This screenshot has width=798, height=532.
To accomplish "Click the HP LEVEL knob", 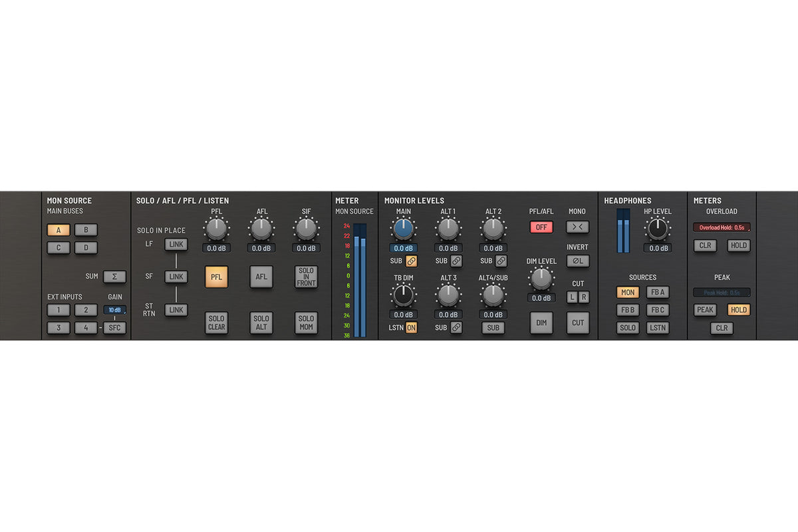I will [658, 229].
